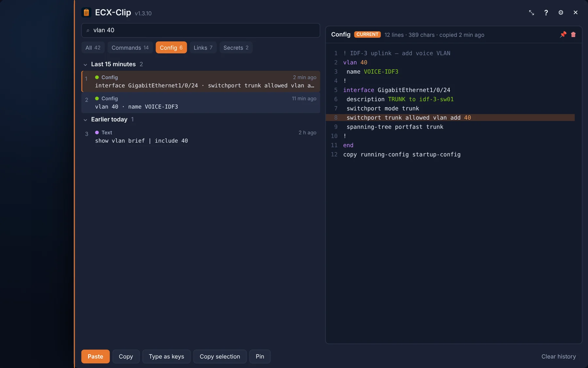Open the Links 7 tab
The width and height of the screenshot is (588, 368).
[203, 47]
